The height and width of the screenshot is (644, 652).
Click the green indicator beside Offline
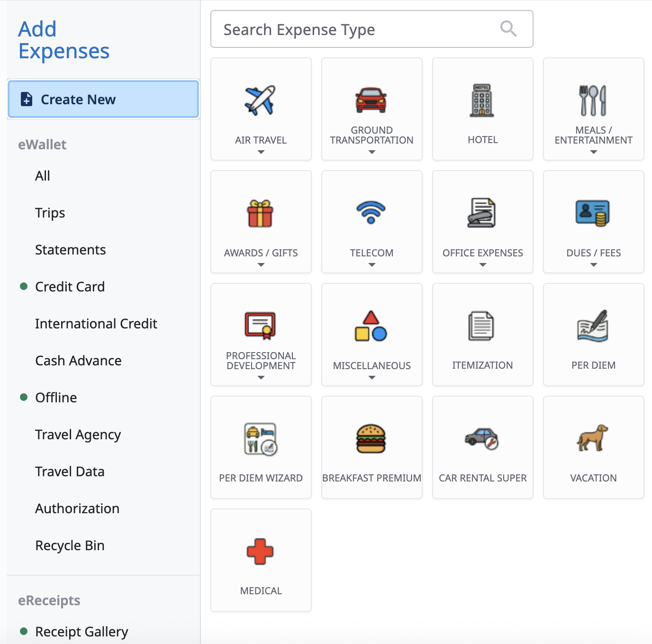click(23, 397)
